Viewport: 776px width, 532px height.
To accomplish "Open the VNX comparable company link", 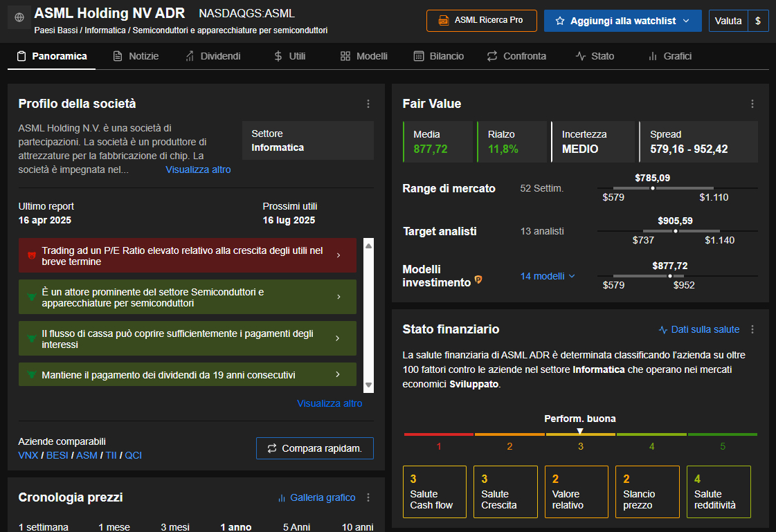I will click(28, 455).
